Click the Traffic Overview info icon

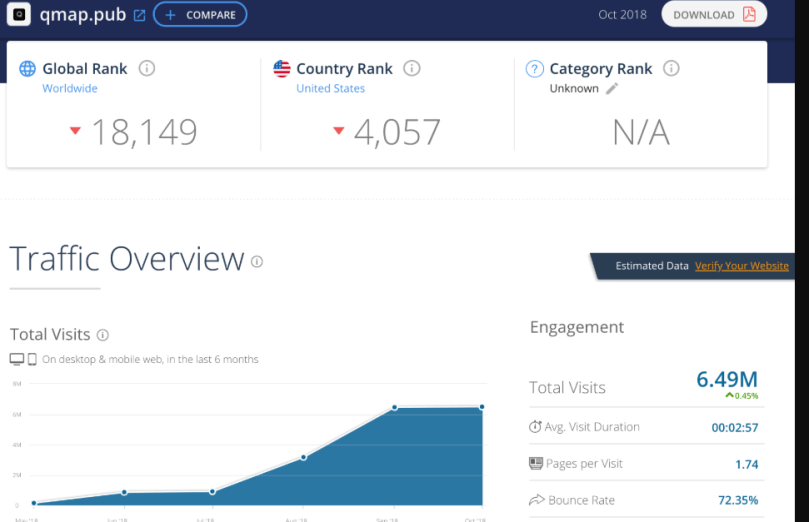tap(257, 262)
